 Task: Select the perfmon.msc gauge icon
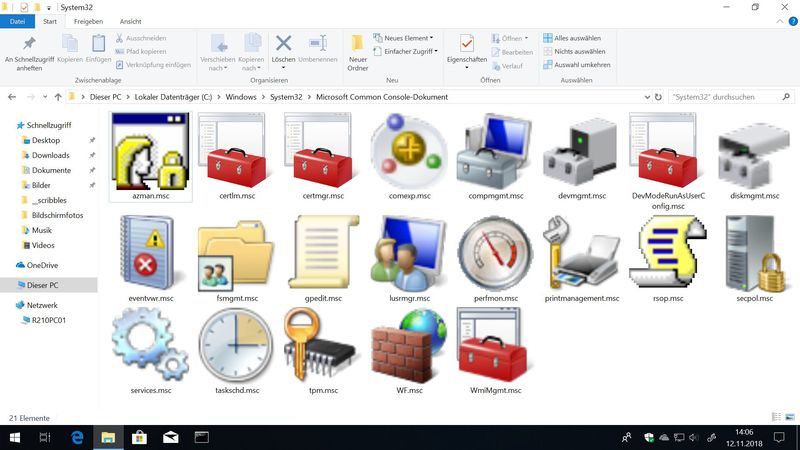(x=495, y=254)
